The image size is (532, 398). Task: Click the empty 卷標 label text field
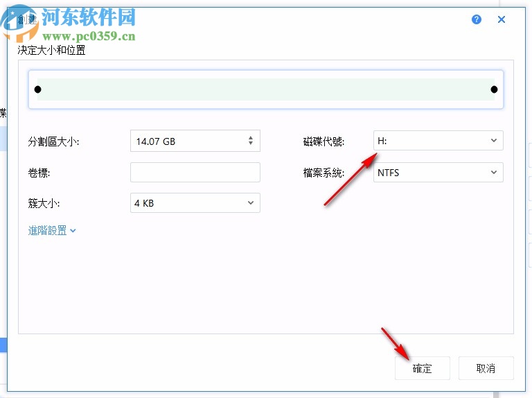click(195, 173)
